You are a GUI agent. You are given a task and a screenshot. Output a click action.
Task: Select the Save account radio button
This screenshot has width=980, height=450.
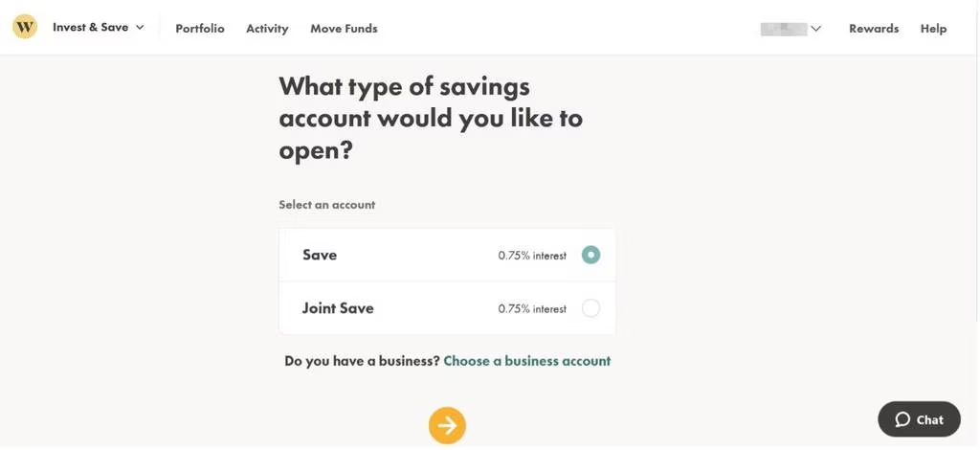(x=590, y=255)
